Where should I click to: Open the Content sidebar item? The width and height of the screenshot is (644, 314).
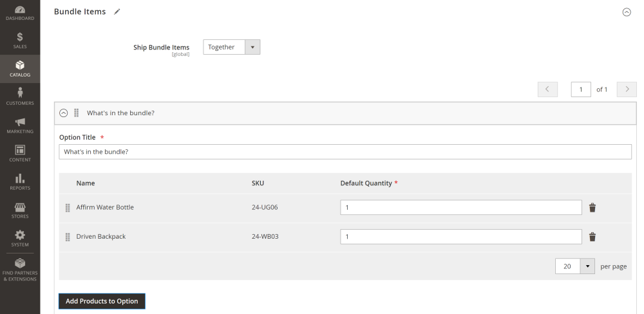tap(20, 154)
